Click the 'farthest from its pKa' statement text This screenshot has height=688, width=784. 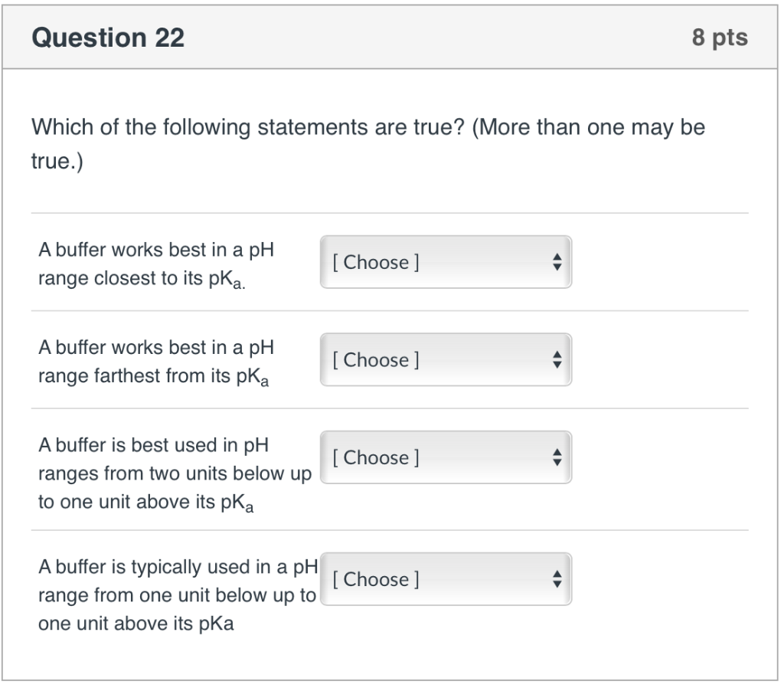153,361
